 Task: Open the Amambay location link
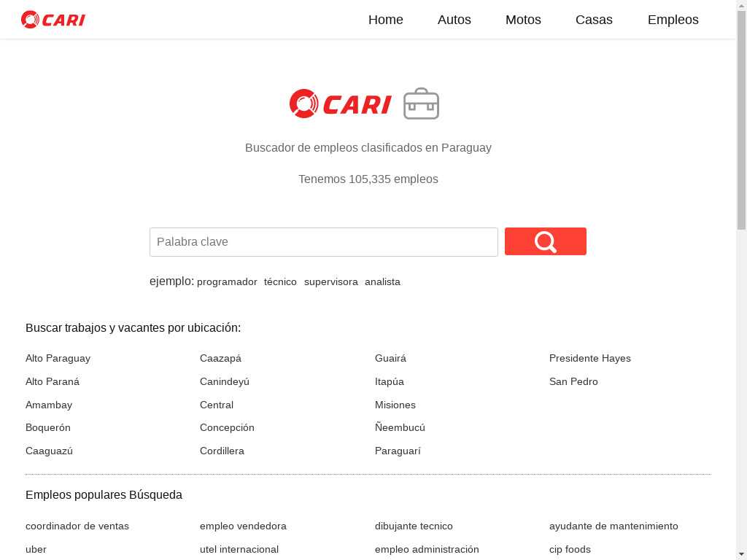(49, 405)
